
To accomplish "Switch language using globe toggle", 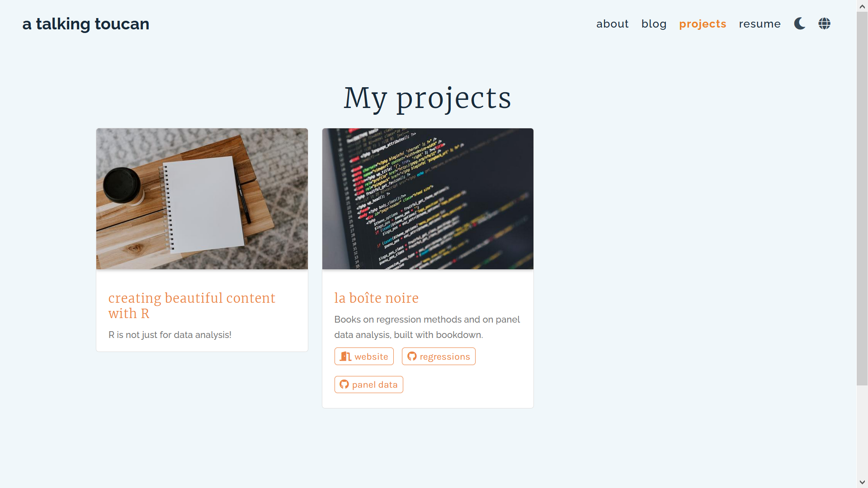I will coord(825,23).
